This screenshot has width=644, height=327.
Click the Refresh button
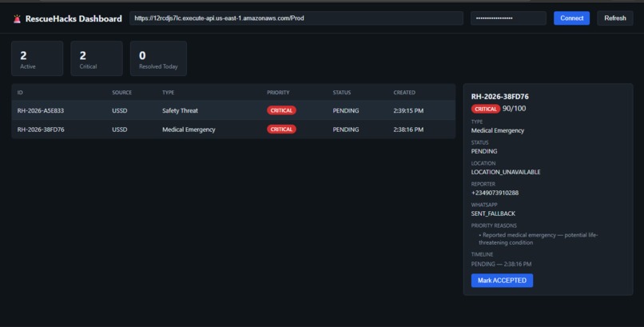[x=615, y=18]
